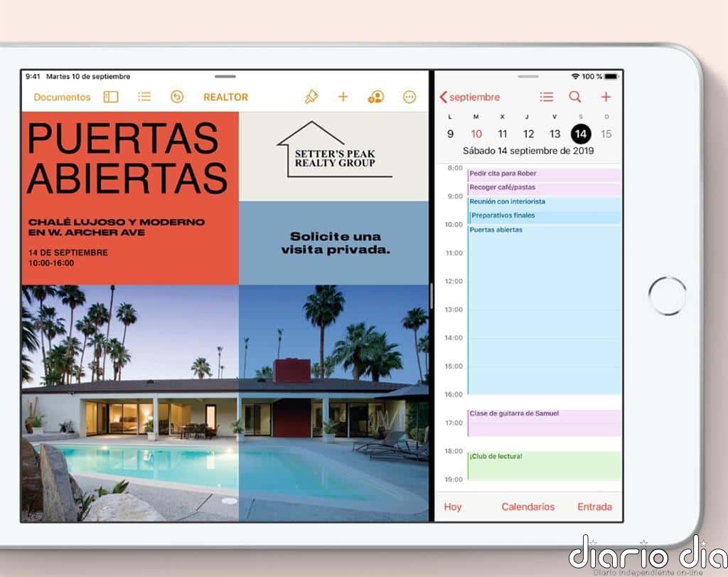Grab the split view divider handle
The image size is (728, 577).
tap(432, 294)
